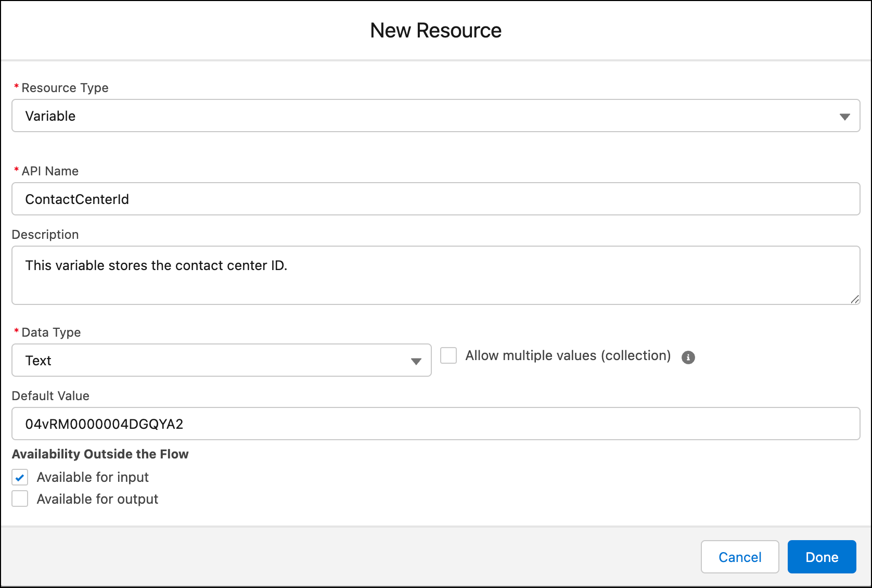Check "Available for output"

pos(19,498)
